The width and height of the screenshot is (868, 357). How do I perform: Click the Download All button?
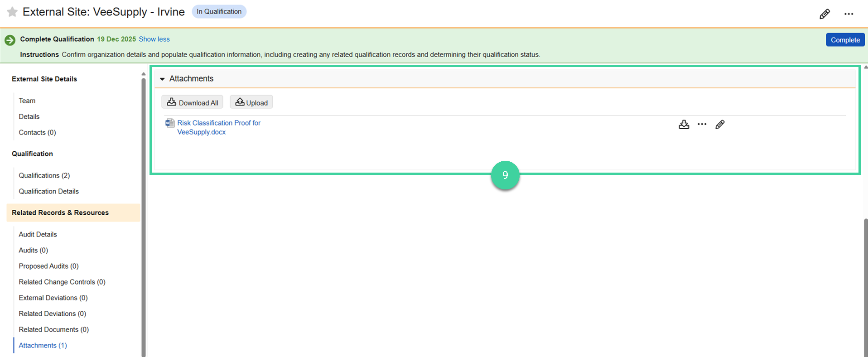pyautogui.click(x=193, y=102)
